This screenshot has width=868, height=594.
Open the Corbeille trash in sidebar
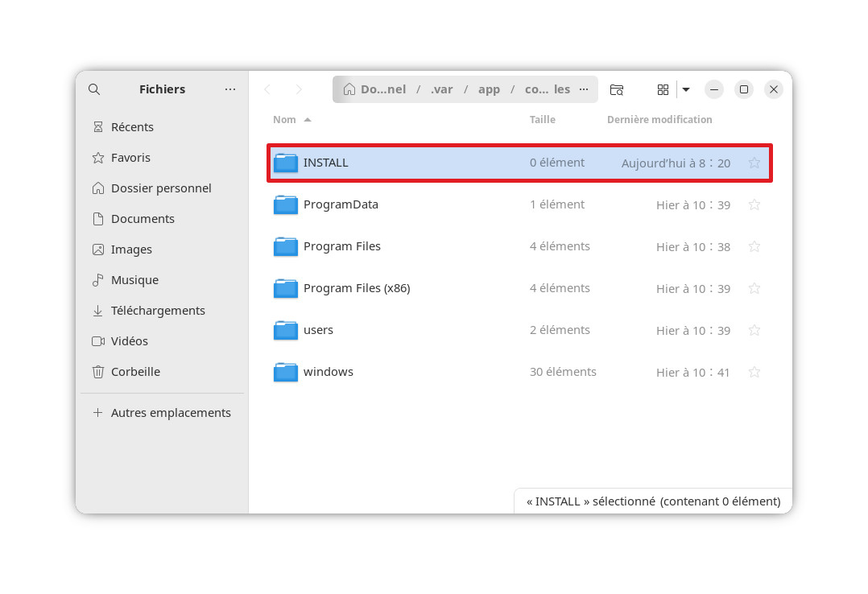tap(135, 372)
